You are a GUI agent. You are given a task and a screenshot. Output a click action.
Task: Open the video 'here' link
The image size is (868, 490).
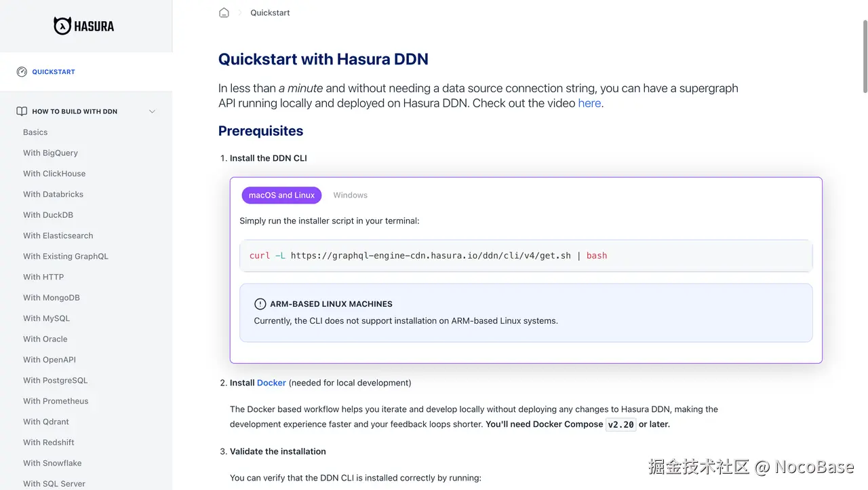(589, 103)
